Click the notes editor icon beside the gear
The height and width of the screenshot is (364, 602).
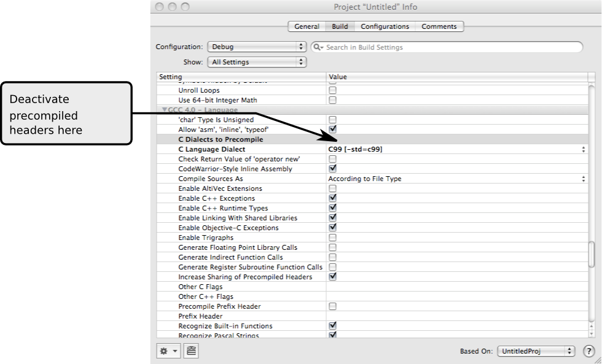point(190,350)
